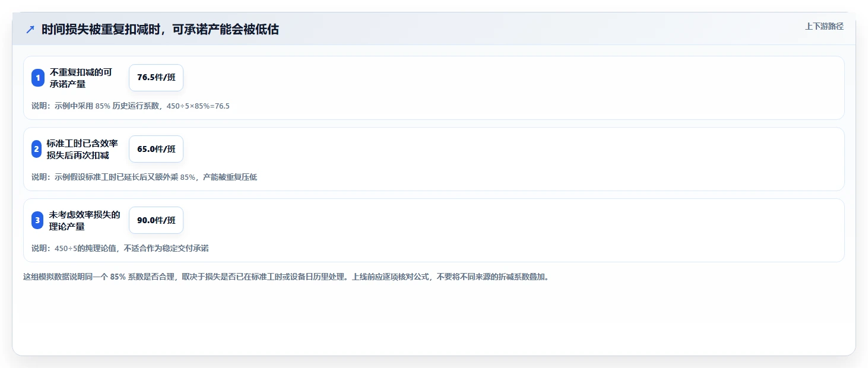
Task: Click the note ending 450÷5×85%=76.5
Action: point(131,106)
